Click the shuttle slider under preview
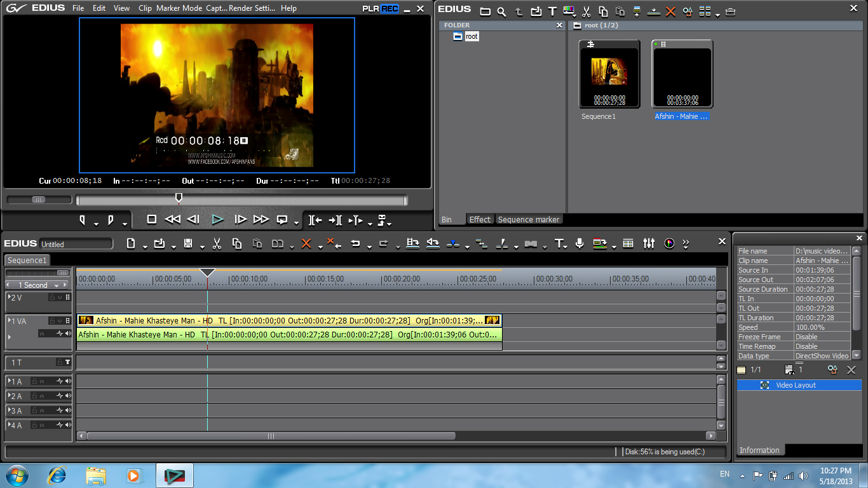 (x=39, y=200)
